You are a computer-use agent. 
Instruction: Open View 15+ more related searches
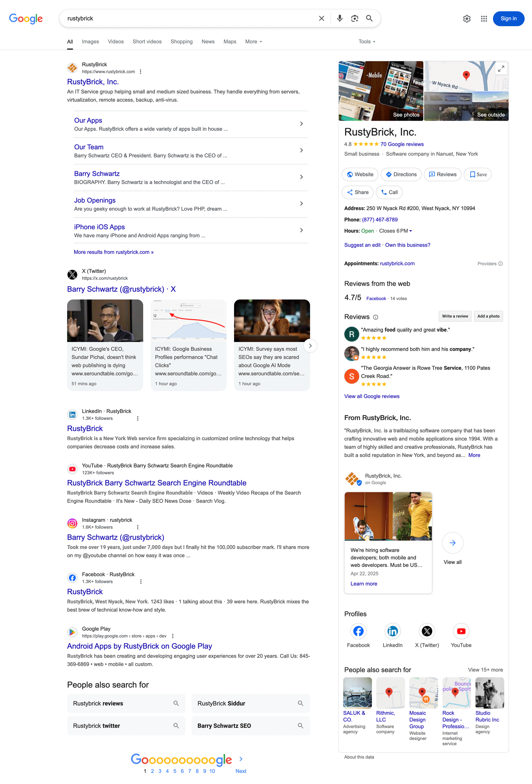485,670
